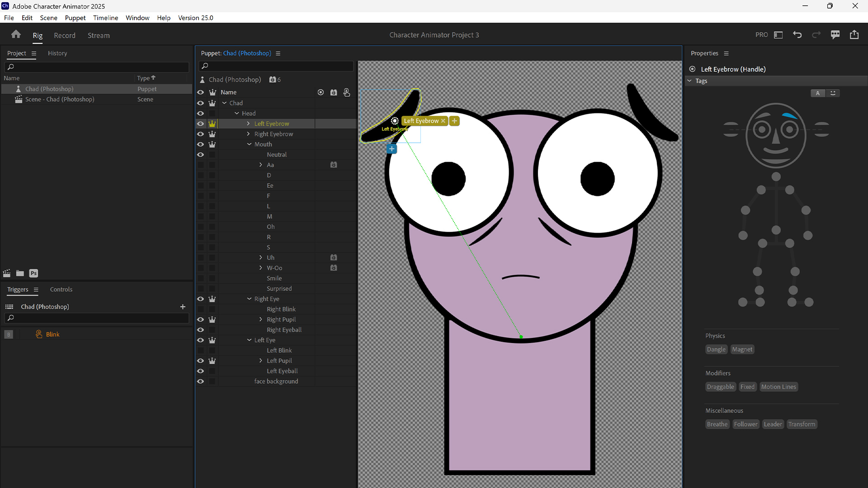Switch tags to text view (A)
This screenshot has width=868, height=488.
(x=817, y=93)
